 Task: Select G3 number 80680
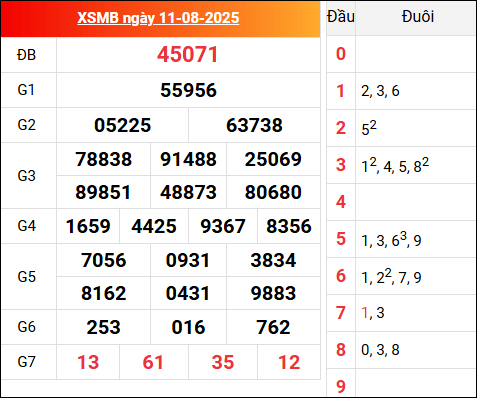[273, 192]
